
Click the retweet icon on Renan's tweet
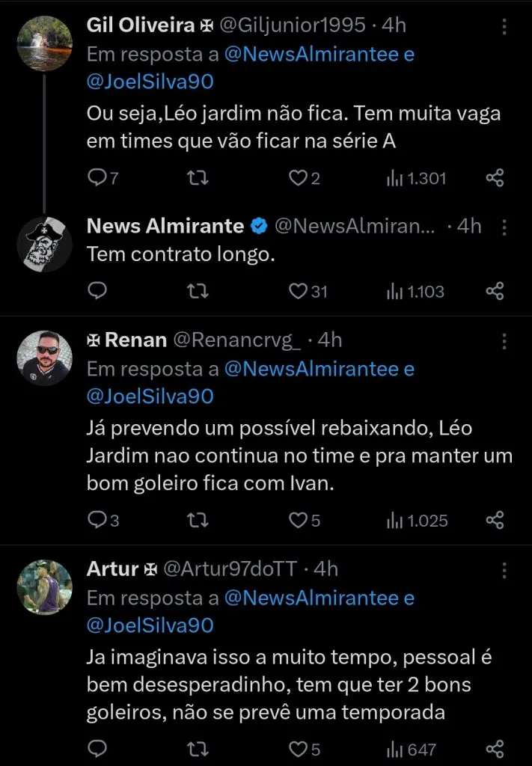click(x=198, y=520)
